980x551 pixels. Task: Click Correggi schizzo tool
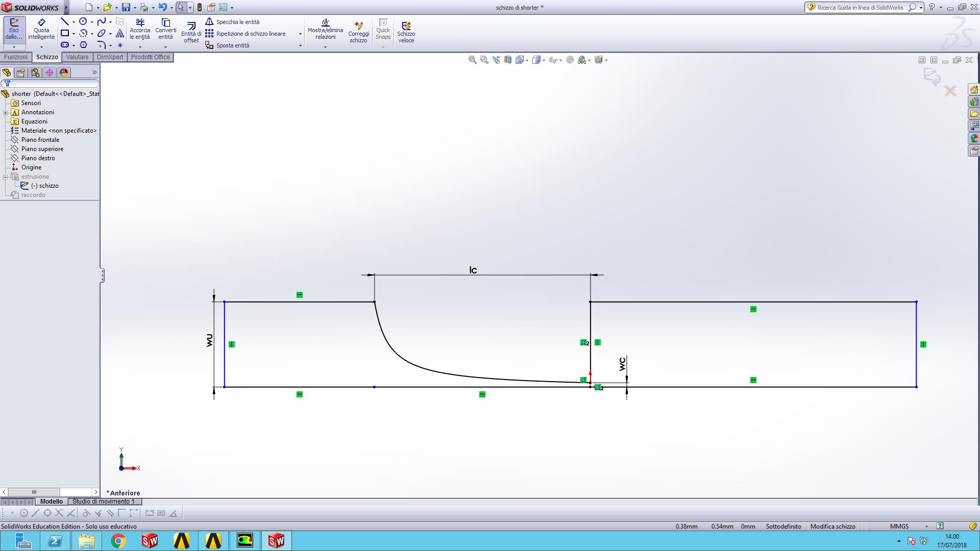[x=358, y=32]
